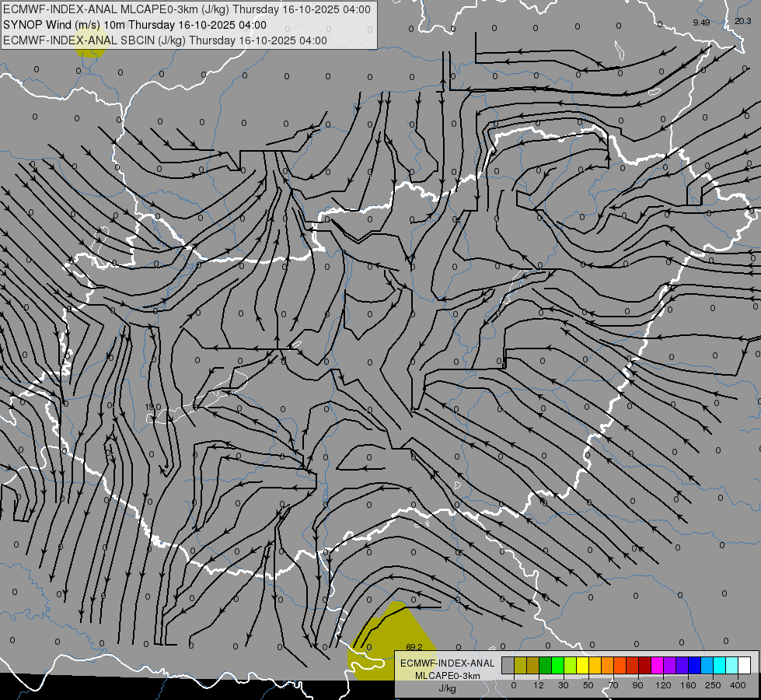This screenshot has height=700, width=761.
Task: Click the amber swatch in the legend
Action: [x=595, y=665]
